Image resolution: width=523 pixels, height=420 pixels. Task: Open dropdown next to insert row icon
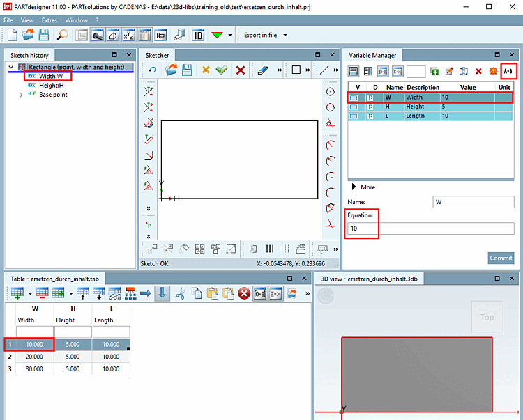(30, 293)
